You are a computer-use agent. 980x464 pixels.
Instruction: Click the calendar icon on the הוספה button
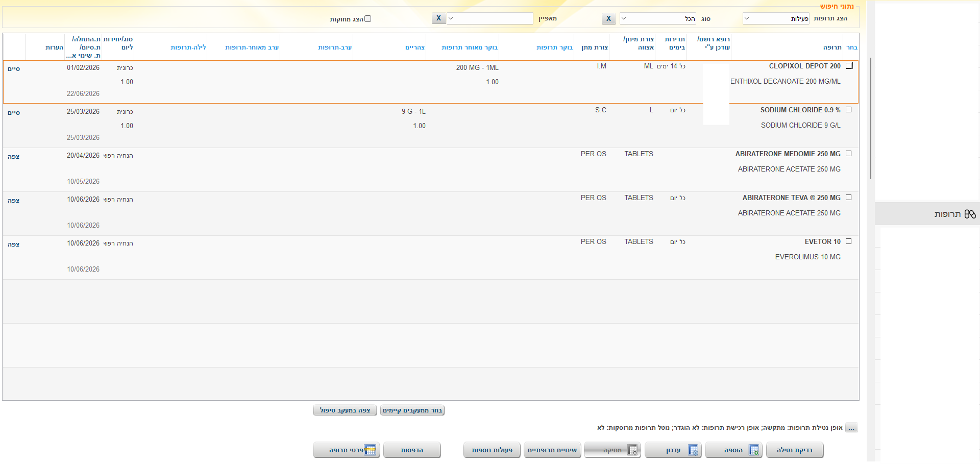coord(753,450)
